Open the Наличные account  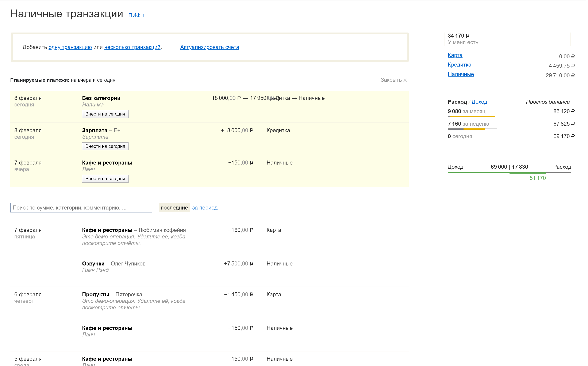click(461, 74)
